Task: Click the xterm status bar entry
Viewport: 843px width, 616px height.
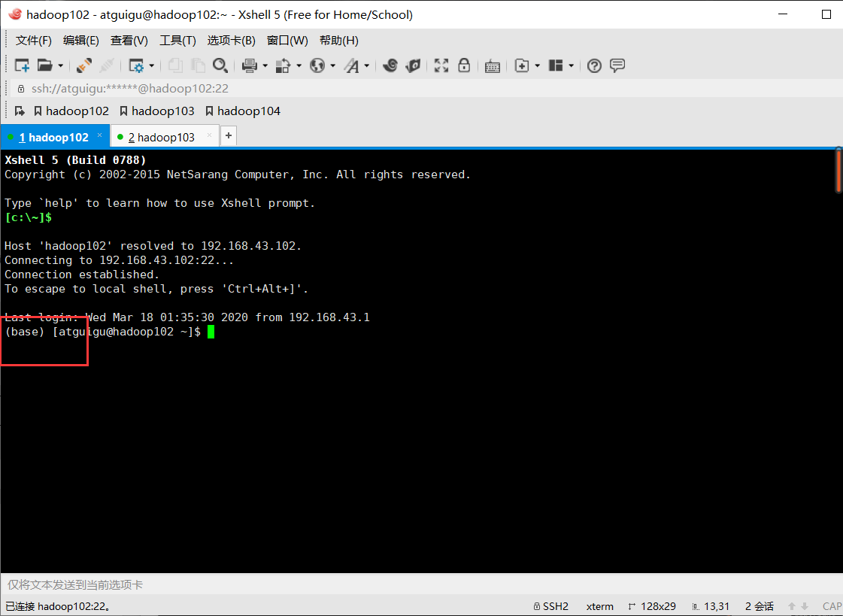Action: [599, 605]
